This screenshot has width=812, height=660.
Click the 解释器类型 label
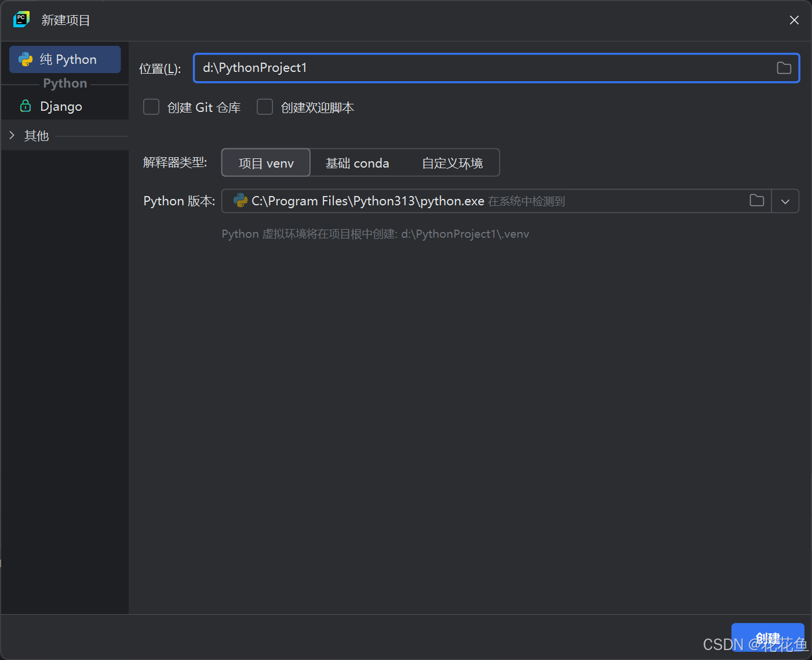175,162
